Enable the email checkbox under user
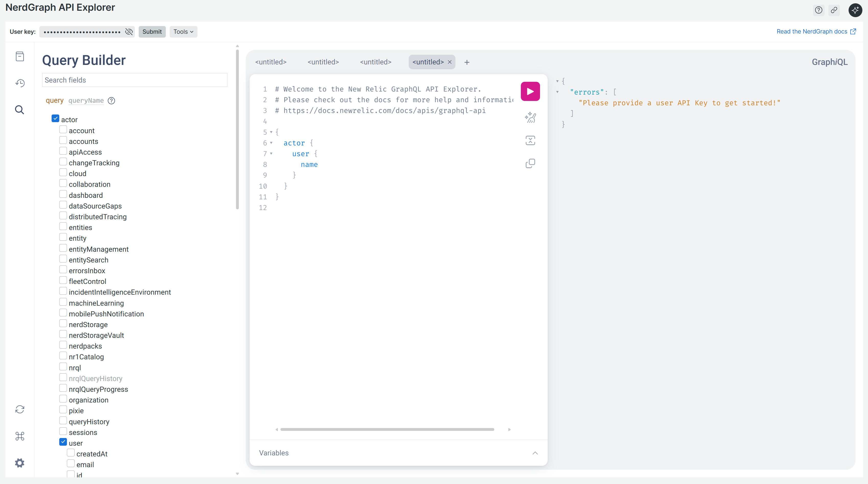 pyautogui.click(x=71, y=464)
